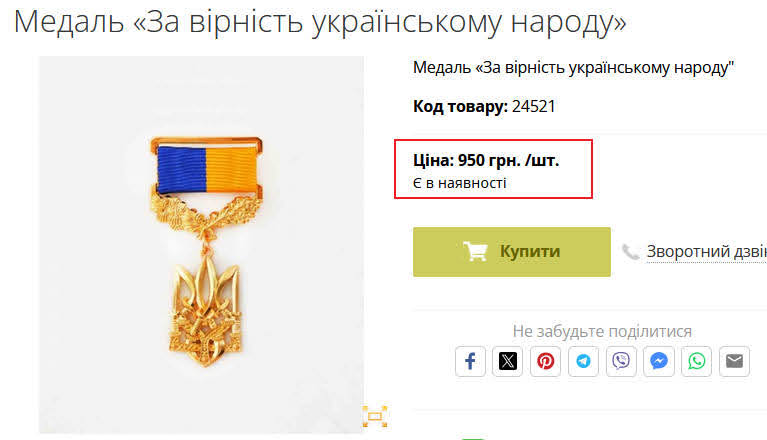Enlarge the photo with the orange zoom icon
This screenshot has width=767, height=440.
tap(375, 416)
